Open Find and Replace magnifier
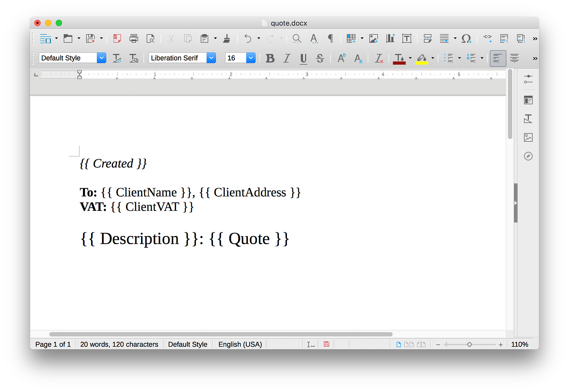 pyautogui.click(x=297, y=39)
